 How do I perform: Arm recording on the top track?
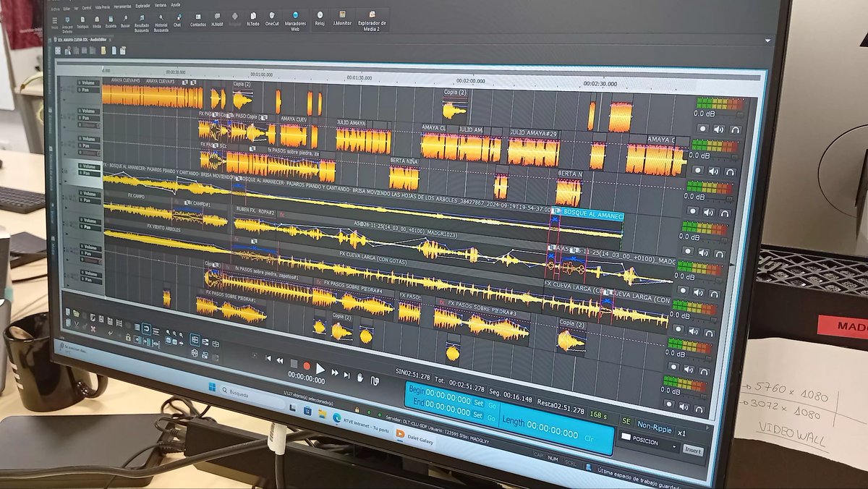coord(702,128)
